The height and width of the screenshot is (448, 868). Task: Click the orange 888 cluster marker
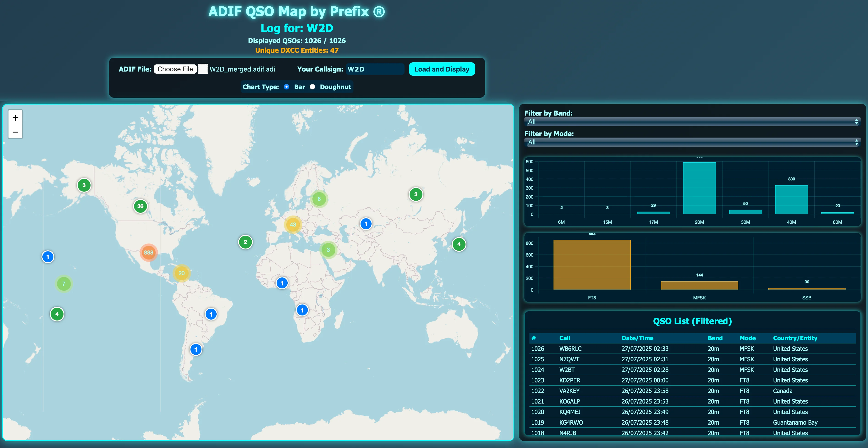[x=149, y=252]
